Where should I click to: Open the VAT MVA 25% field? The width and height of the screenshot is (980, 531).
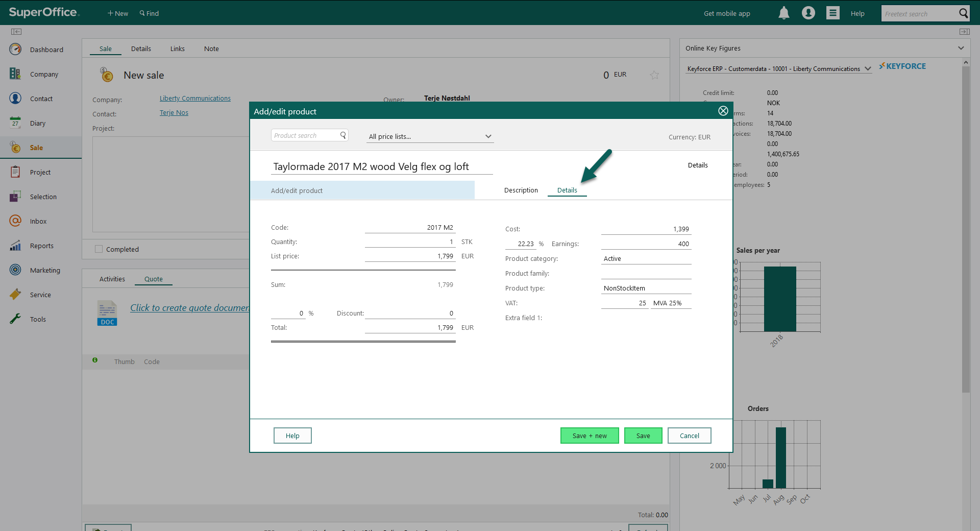click(671, 303)
